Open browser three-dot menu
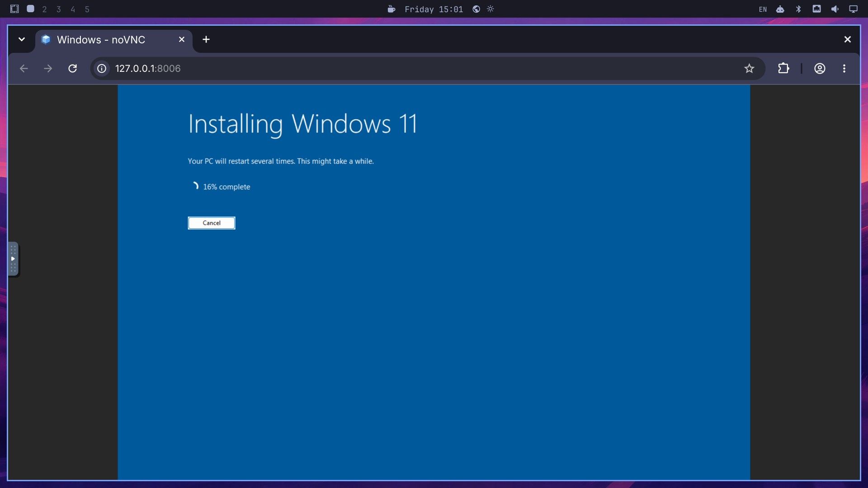This screenshot has height=488, width=868. (x=844, y=68)
